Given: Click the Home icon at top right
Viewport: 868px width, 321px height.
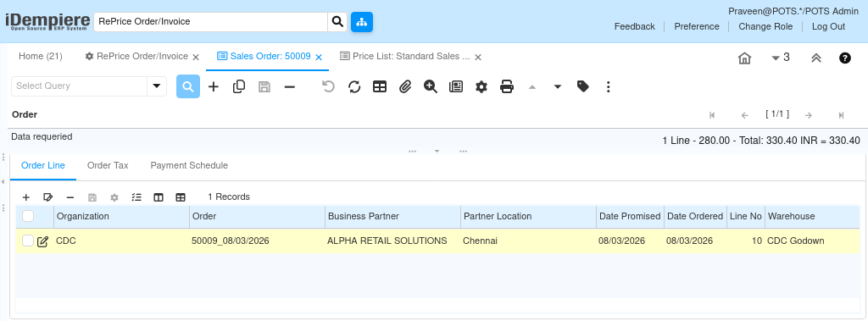Looking at the screenshot, I should pyautogui.click(x=744, y=58).
